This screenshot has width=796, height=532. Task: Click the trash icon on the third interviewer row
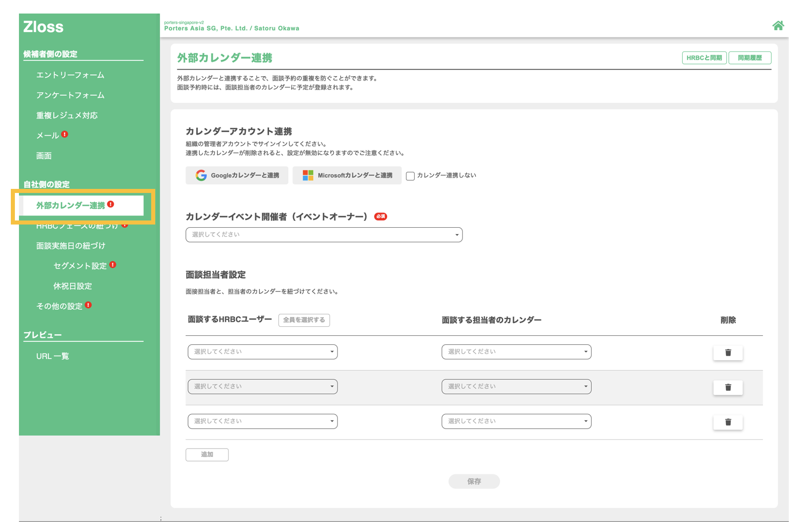[727, 422]
